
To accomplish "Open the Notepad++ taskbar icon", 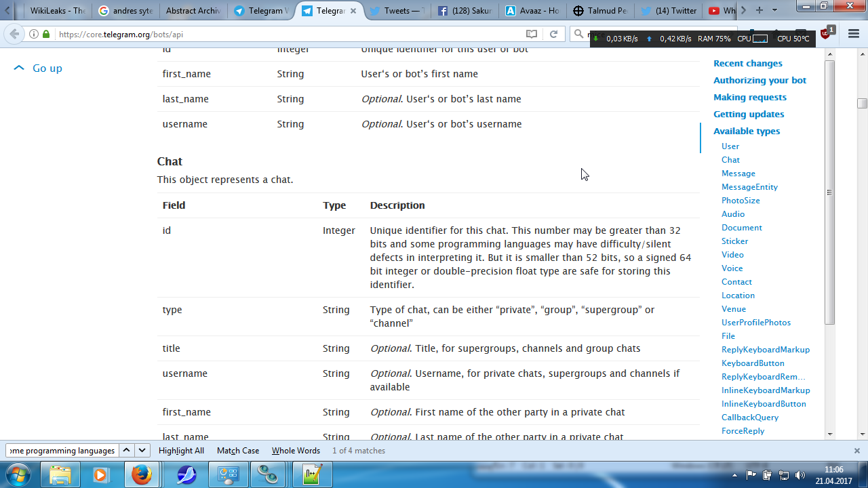I will 311,474.
